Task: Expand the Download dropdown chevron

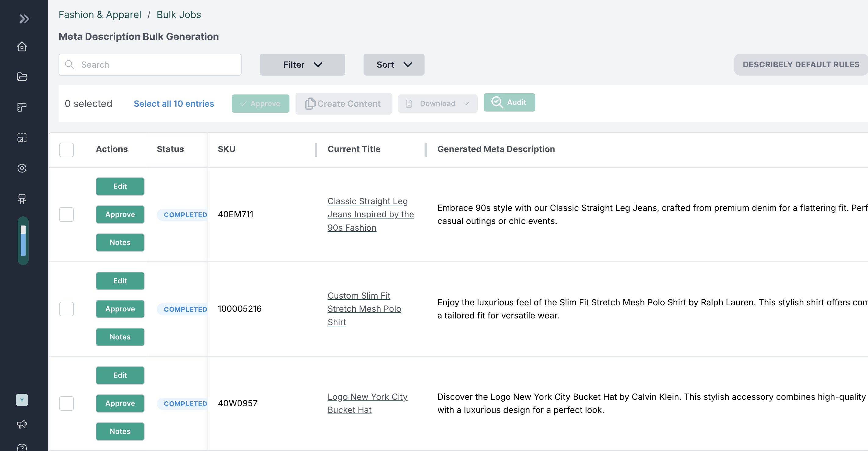Action: [466, 103]
